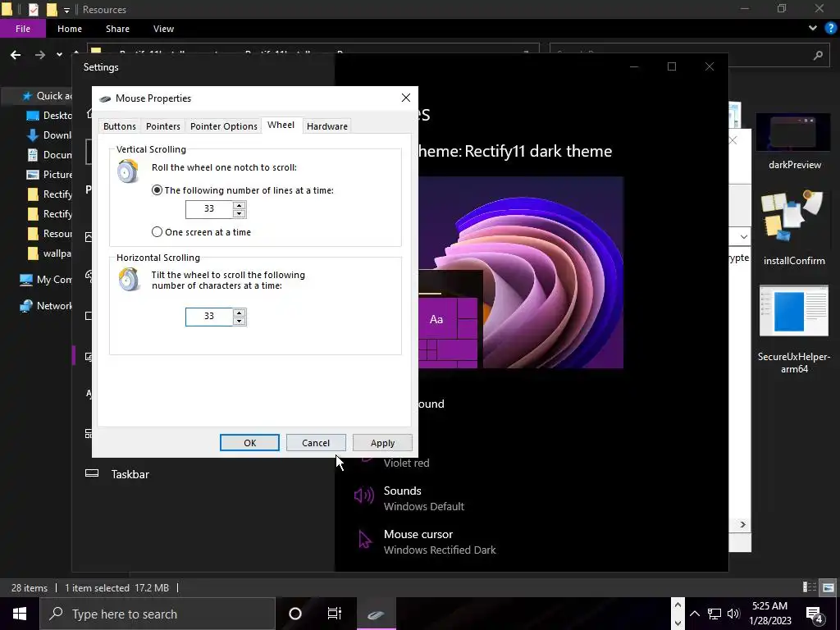The width and height of the screenshot is (840, 630).
Task: Click Cancel in Mouse Properties
Action: 316,442
